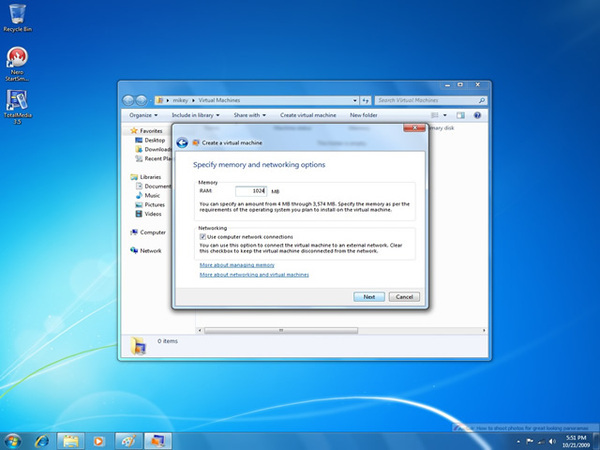Viewport: 600px width, 450px height.
Task: Expand the address bar history dropdown
Action: [355, 101]
